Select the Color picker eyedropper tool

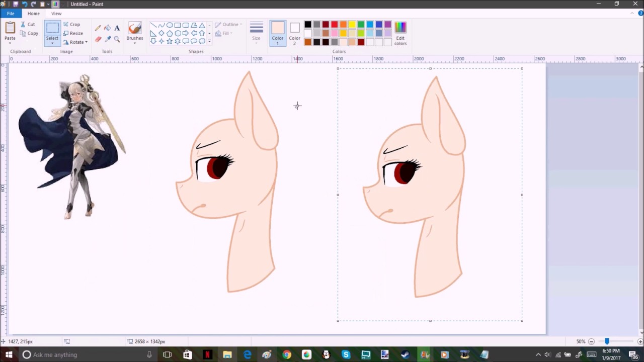107,39
